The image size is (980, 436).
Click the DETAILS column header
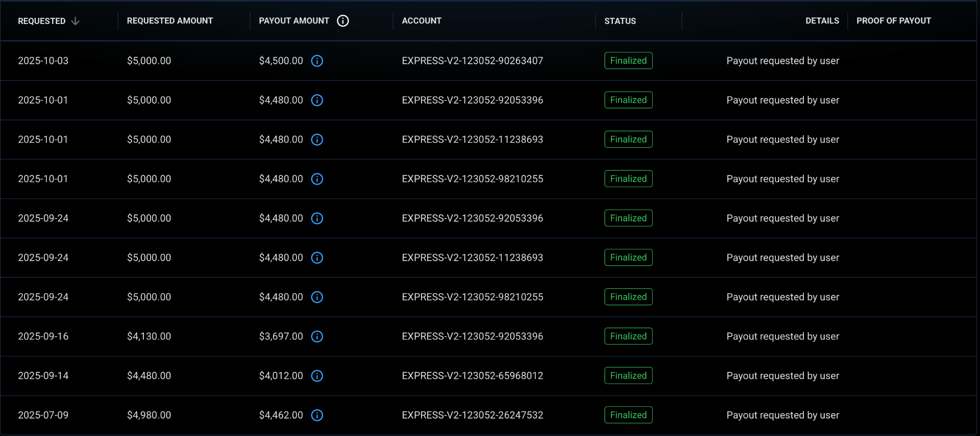pos(822,21)
